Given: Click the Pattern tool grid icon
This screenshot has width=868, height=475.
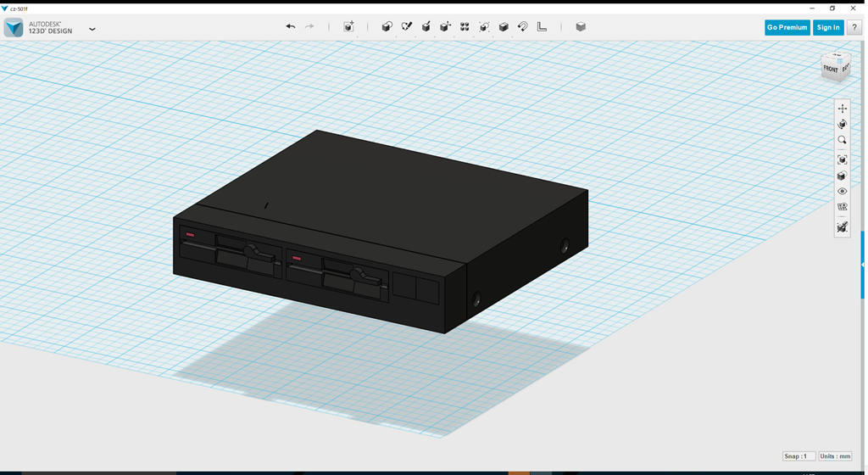Looking at the screenshot, I should click(x=465, y=27).
